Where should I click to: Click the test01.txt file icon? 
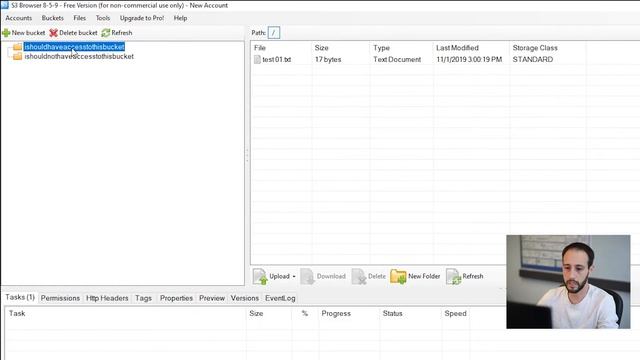pyautogui.click(x=257, y=60)
